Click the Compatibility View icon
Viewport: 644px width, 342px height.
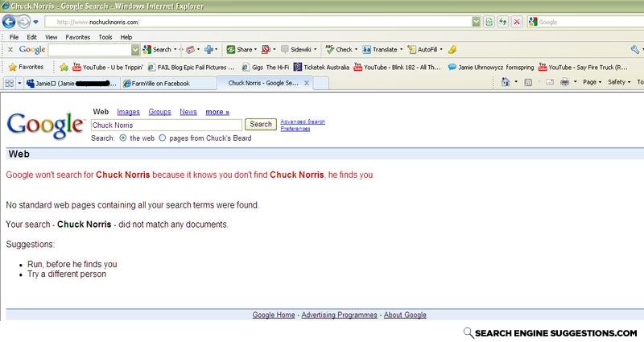coord(489,22)
